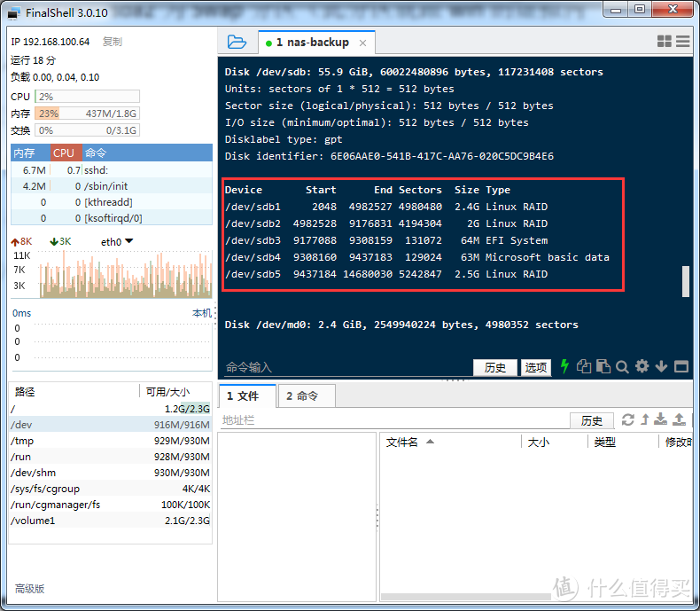Click the 高级版 premium link
This screenshot has width=700, height=611.
coord(29,589)
